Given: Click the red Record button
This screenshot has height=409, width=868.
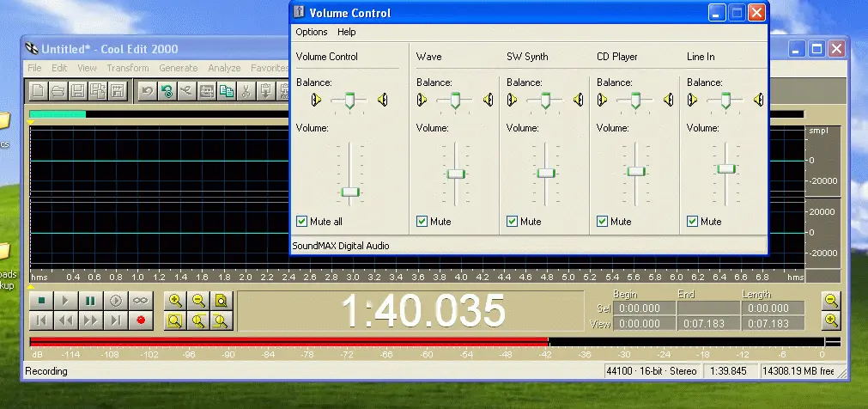Looking at the screenshot, I should click(x=141, y=320).
